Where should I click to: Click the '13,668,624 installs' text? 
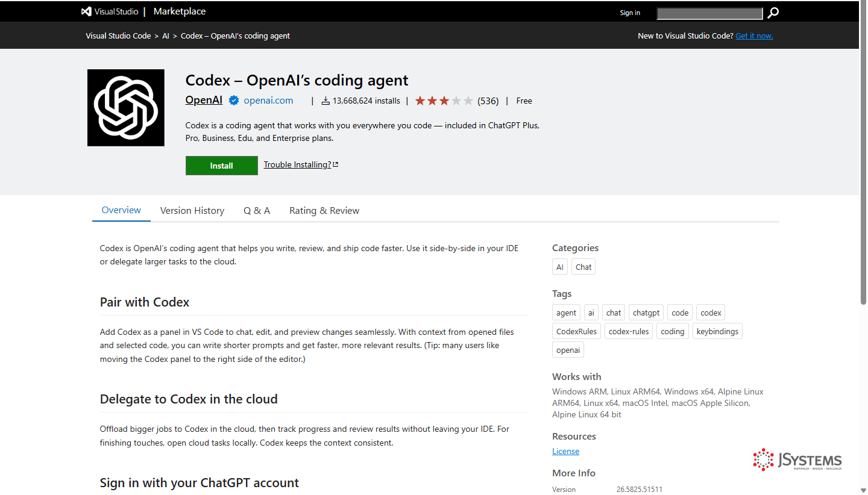(366, 101)
